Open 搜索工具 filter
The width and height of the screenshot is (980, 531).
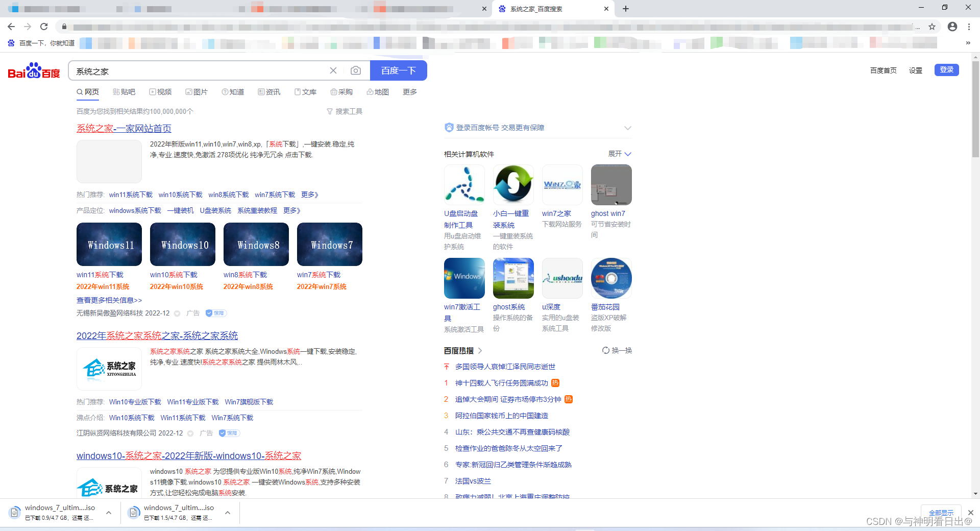click(x=345, y=111)
